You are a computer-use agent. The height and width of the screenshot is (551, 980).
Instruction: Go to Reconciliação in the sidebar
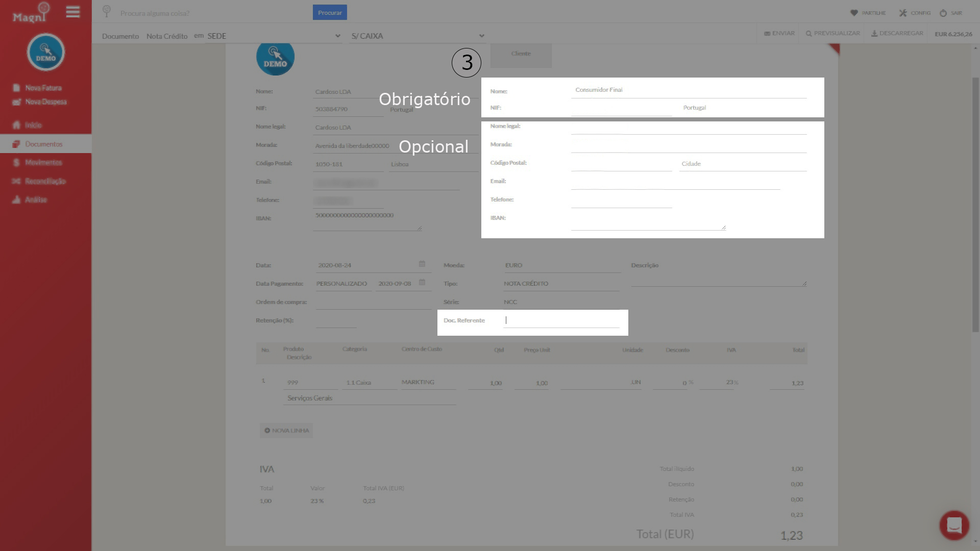point(45,181)
